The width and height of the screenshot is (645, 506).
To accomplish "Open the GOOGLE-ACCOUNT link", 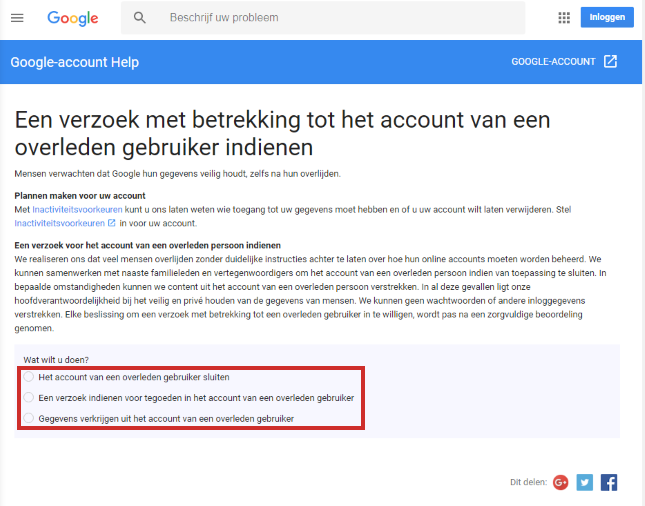I will pos(553,62).
